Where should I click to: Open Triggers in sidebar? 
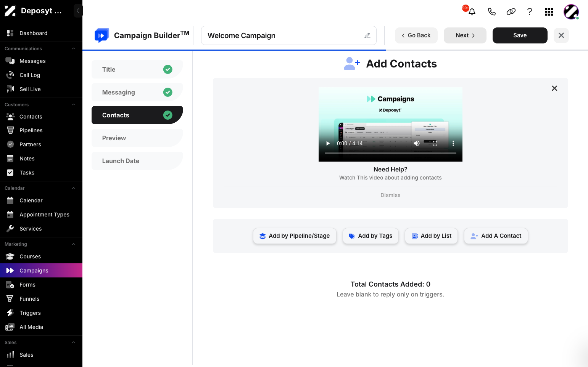click(41, 313)
